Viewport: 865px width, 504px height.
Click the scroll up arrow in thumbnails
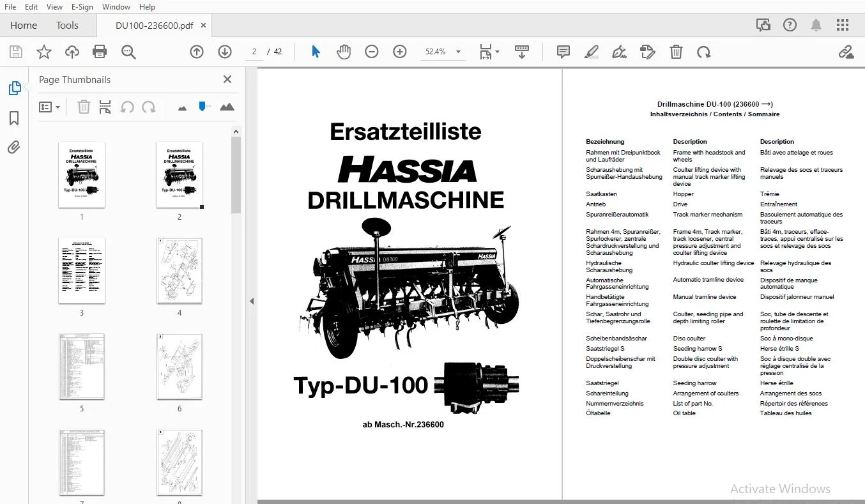click(x=236, y=132)
